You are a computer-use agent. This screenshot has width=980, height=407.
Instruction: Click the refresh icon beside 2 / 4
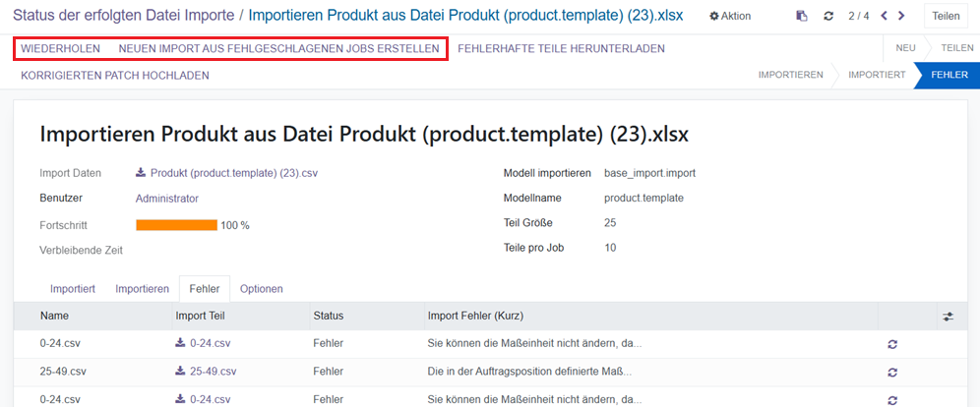coord(828,16)
